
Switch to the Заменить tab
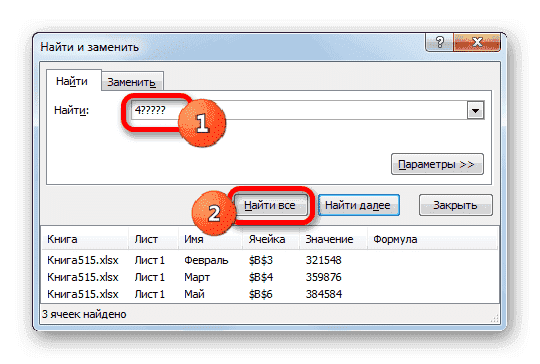(133, 82)
